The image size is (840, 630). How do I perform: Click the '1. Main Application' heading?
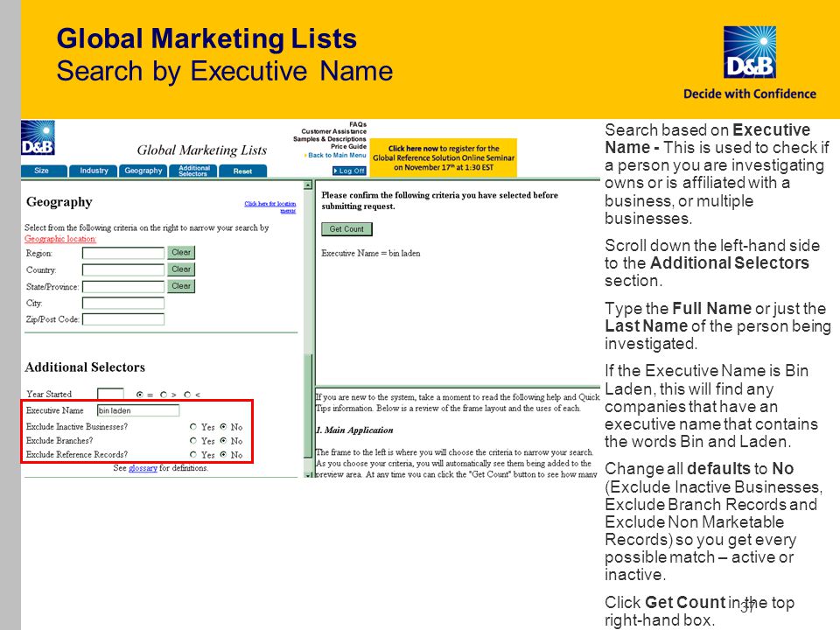coord(354,430)
